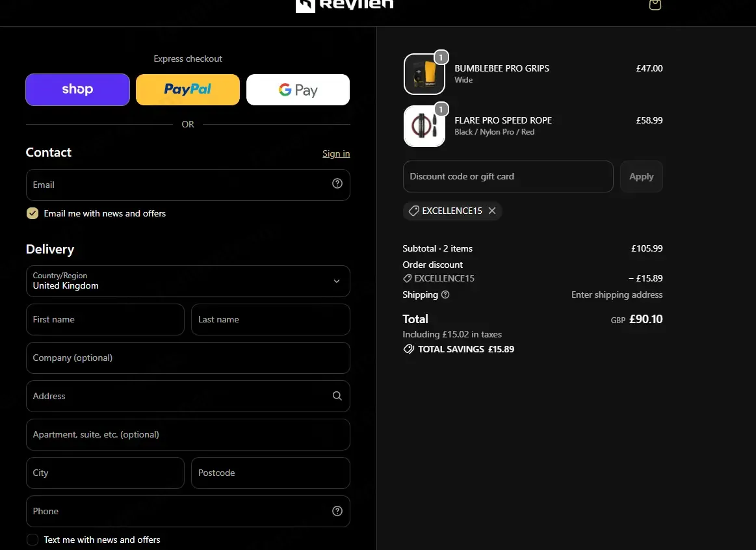Click the Contact section heading
Screen dimensions: 756x550
[49, 152]
